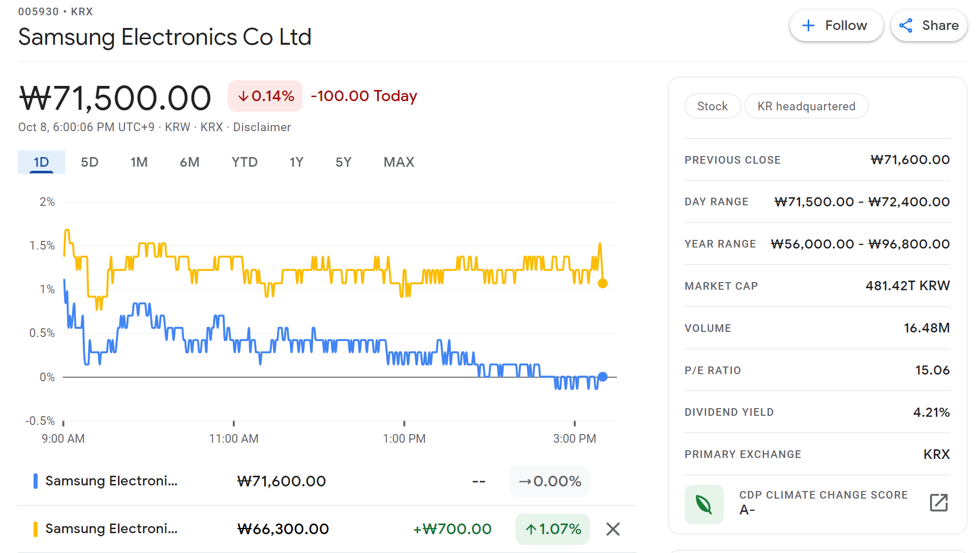Click the Share icon glyph
The height and width of the screenshot is (553, 980).
point(906,25)
